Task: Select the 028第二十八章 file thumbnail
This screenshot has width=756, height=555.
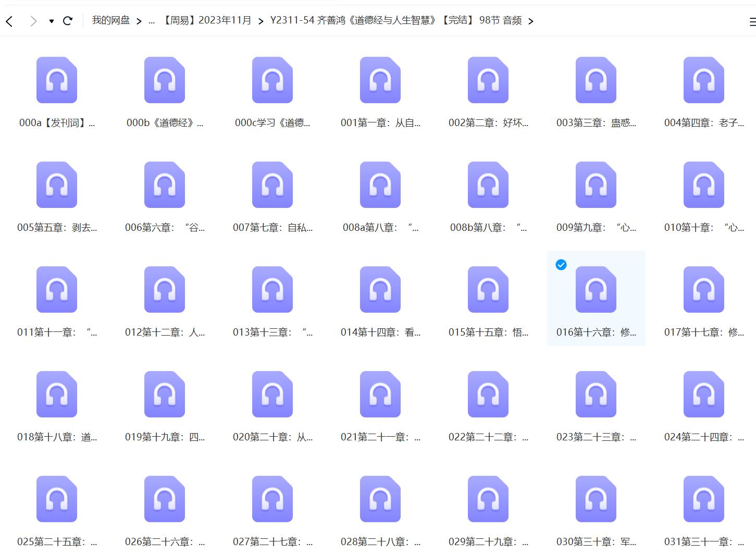Action: point(380,499)
